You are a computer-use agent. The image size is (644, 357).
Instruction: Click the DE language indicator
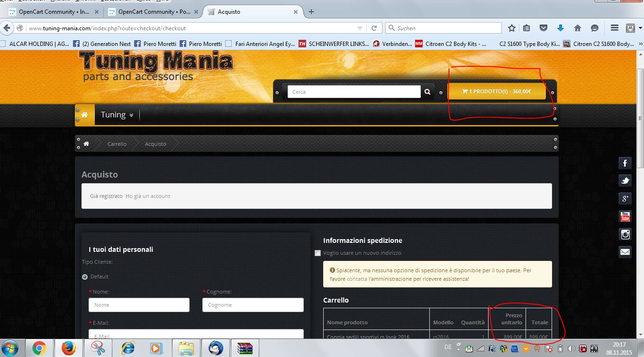[x=448, y=348]
